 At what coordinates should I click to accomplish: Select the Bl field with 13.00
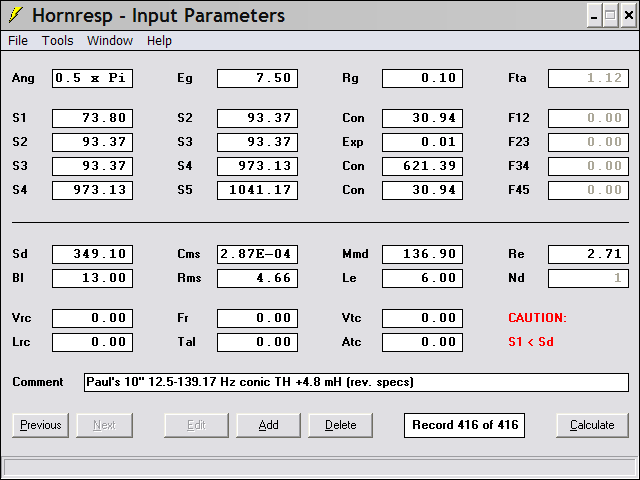92,278
